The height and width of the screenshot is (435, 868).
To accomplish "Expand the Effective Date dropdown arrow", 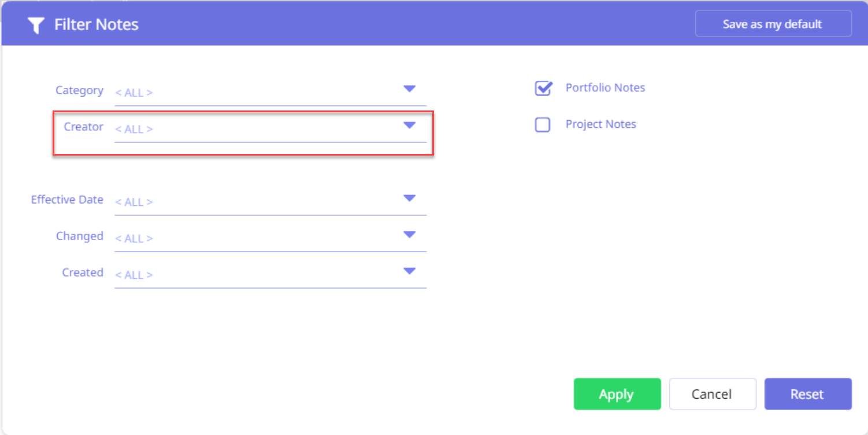I will point(409,198).
